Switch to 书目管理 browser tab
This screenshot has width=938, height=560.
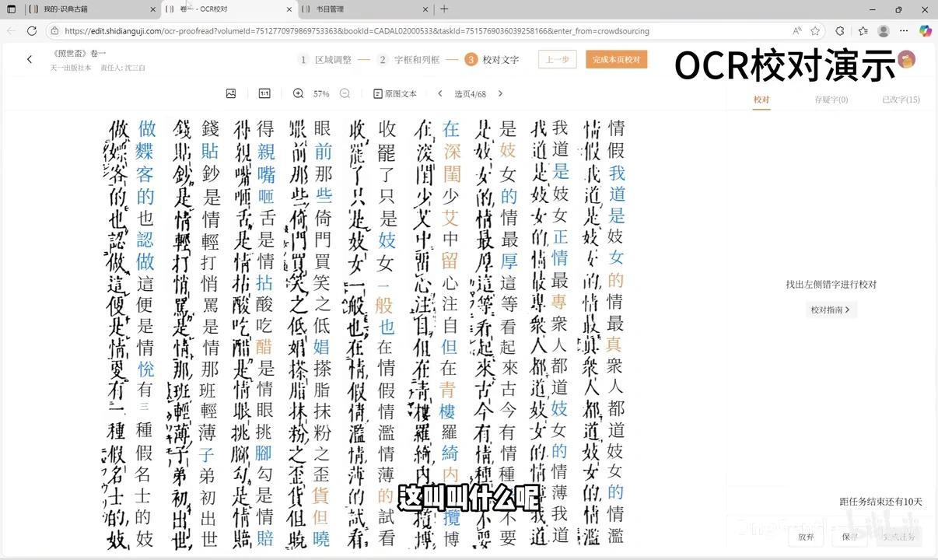[363, 9]
